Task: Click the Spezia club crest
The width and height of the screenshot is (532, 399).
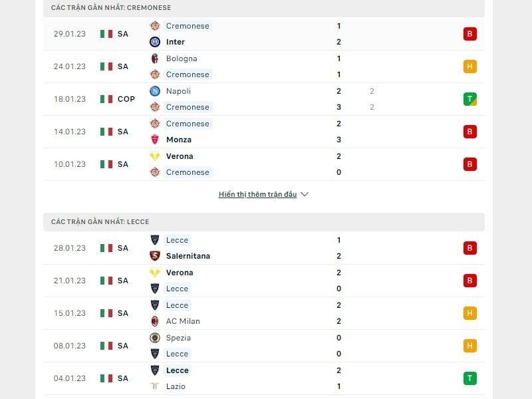Action: coord(155,338)
